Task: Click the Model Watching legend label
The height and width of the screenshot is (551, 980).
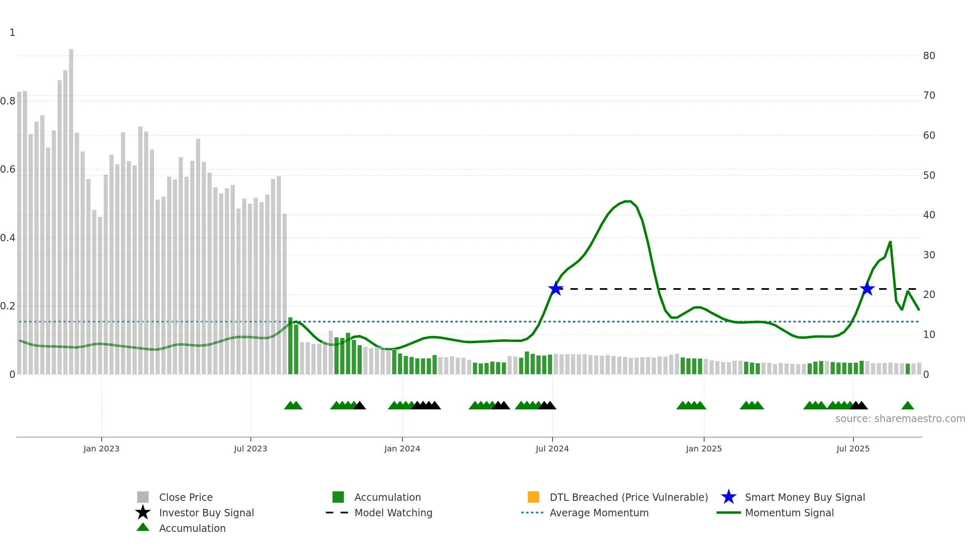Action: point(393,513)
